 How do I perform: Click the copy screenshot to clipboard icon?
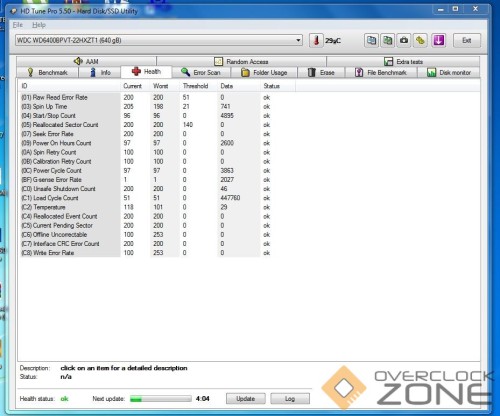388,41
